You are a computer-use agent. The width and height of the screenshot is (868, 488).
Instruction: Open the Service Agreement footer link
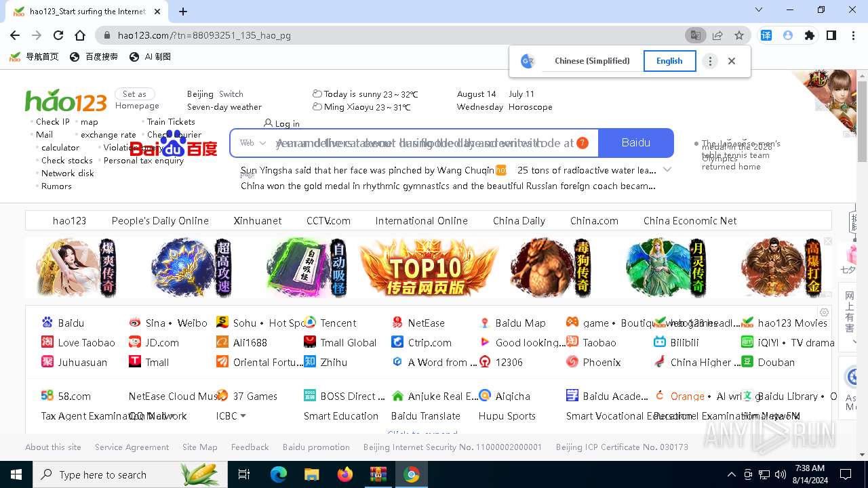[x=132, y=447]
